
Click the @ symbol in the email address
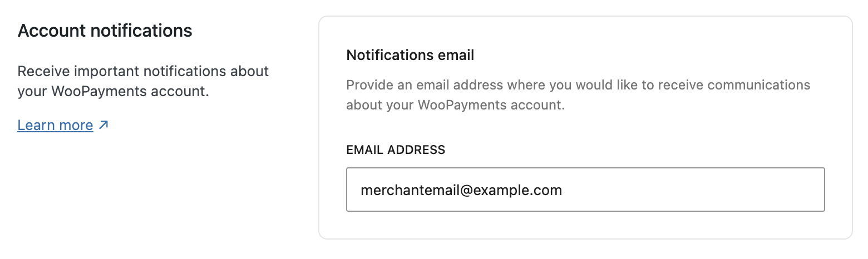[465, 191]
